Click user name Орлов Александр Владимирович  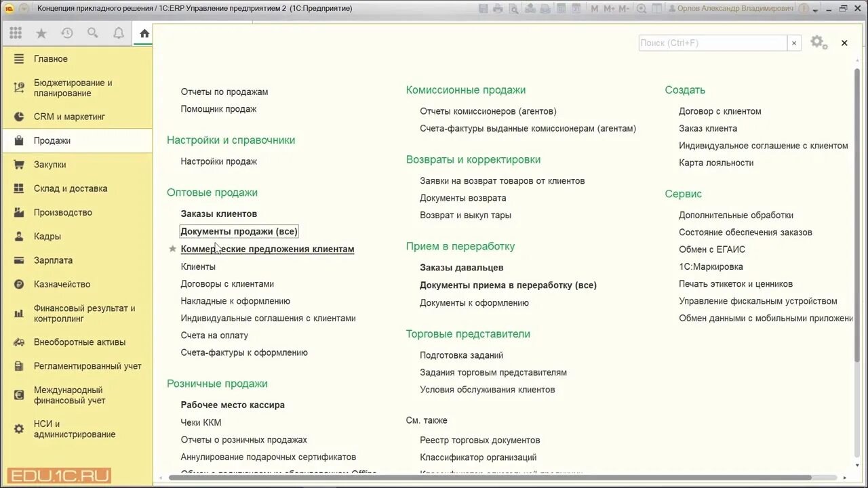(735, 9)
